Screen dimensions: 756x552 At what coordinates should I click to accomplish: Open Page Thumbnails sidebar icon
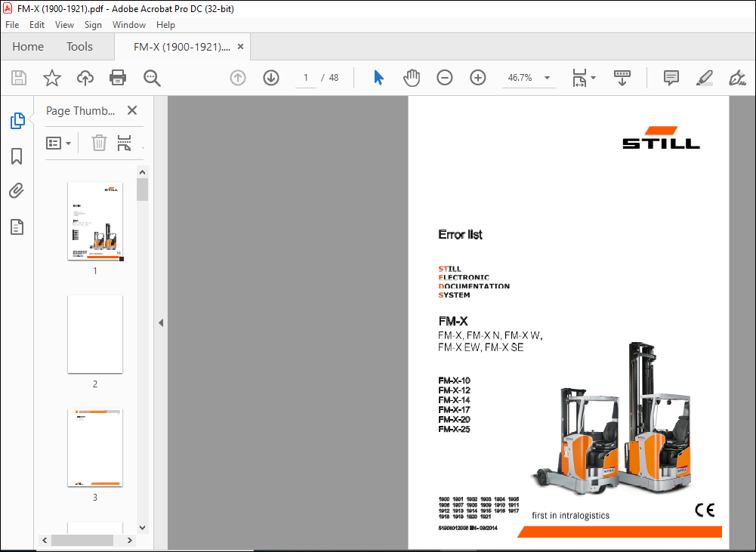17,121
